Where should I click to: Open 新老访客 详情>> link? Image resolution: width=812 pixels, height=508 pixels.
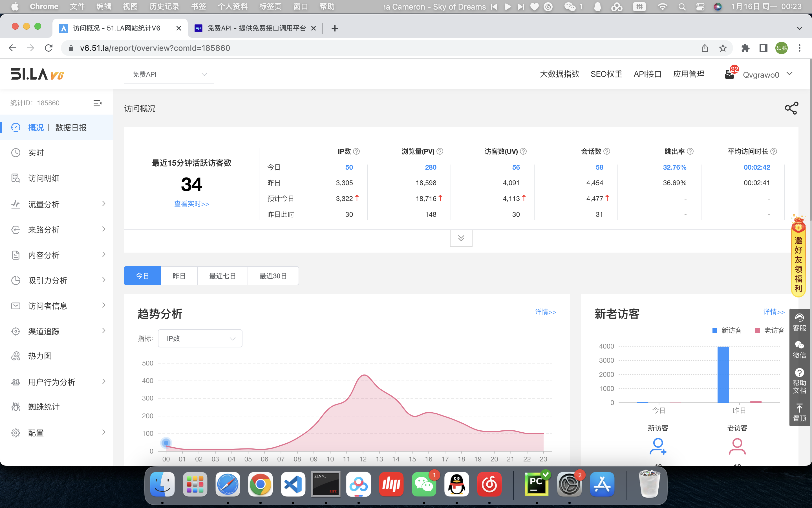774,312
